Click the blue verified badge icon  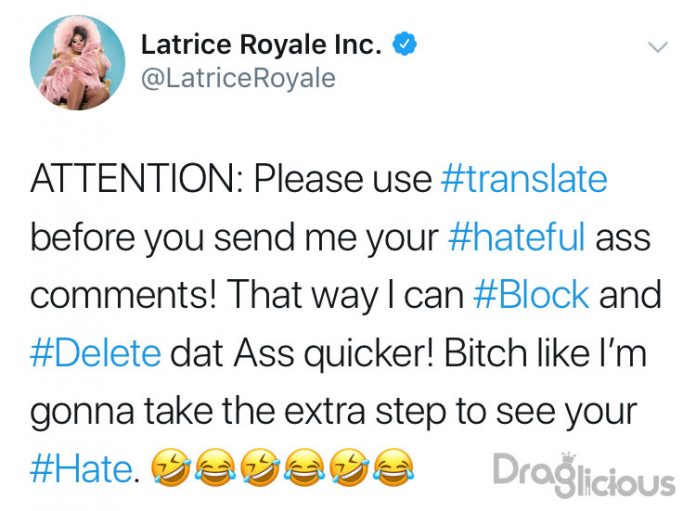click(x=403, y=44)
